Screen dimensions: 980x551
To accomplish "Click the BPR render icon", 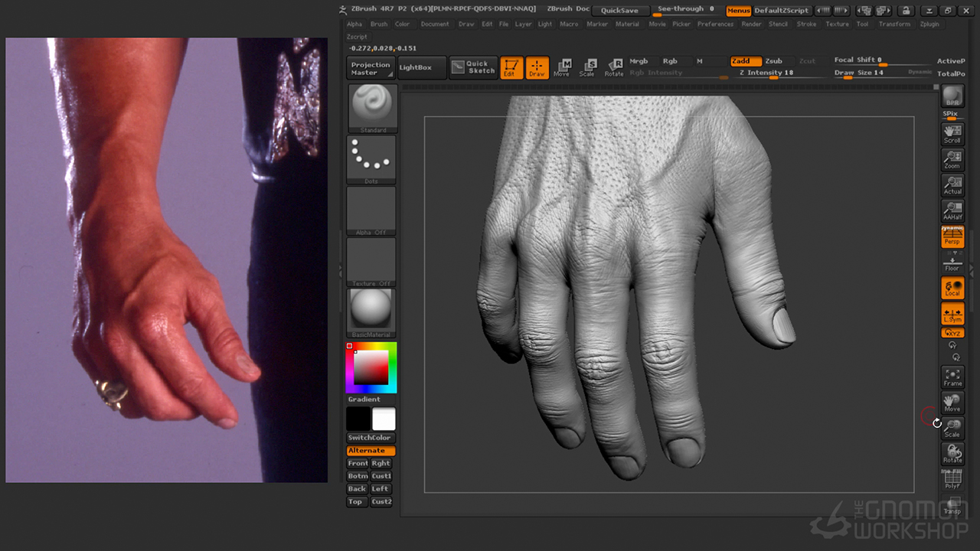I will (952, 96).
